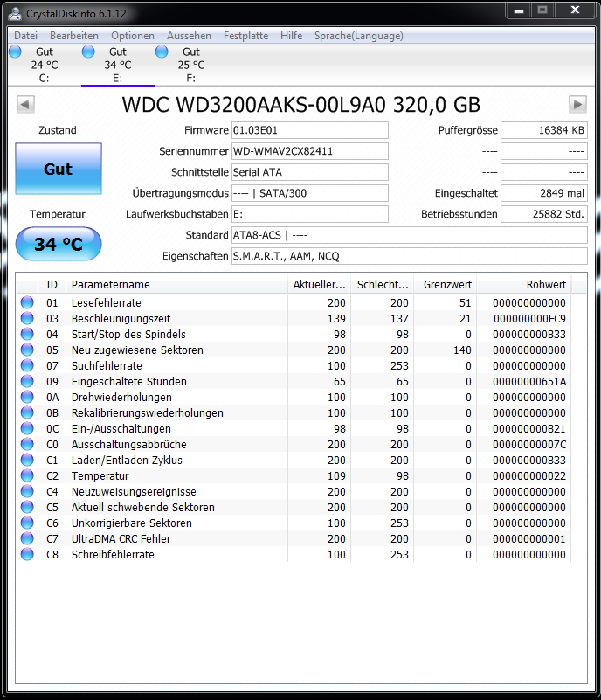Click the Standard field ATA8-ACS
This screenshot has width=601, height=700.
[x=409, y=235]
